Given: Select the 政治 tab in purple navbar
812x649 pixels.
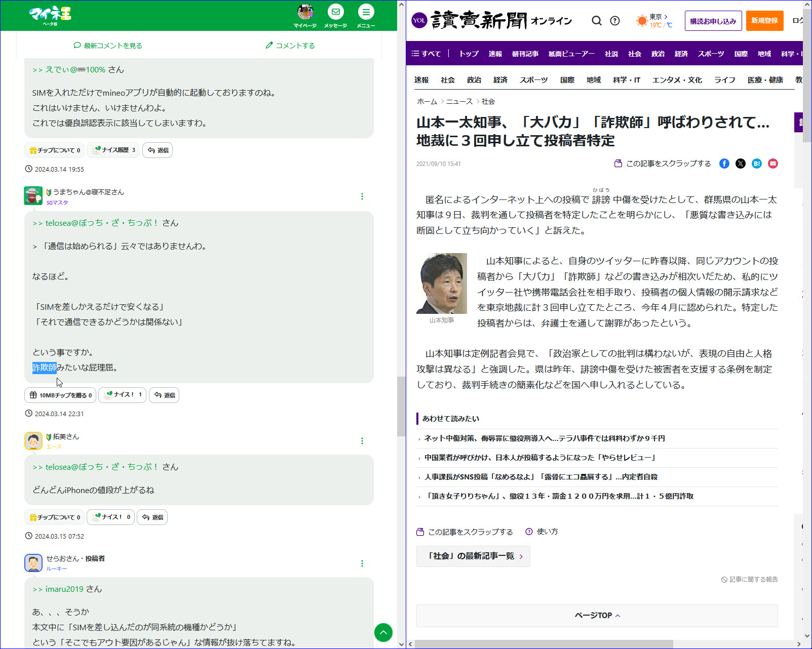Looking at the screenshot, I should [x=658, y=54].
